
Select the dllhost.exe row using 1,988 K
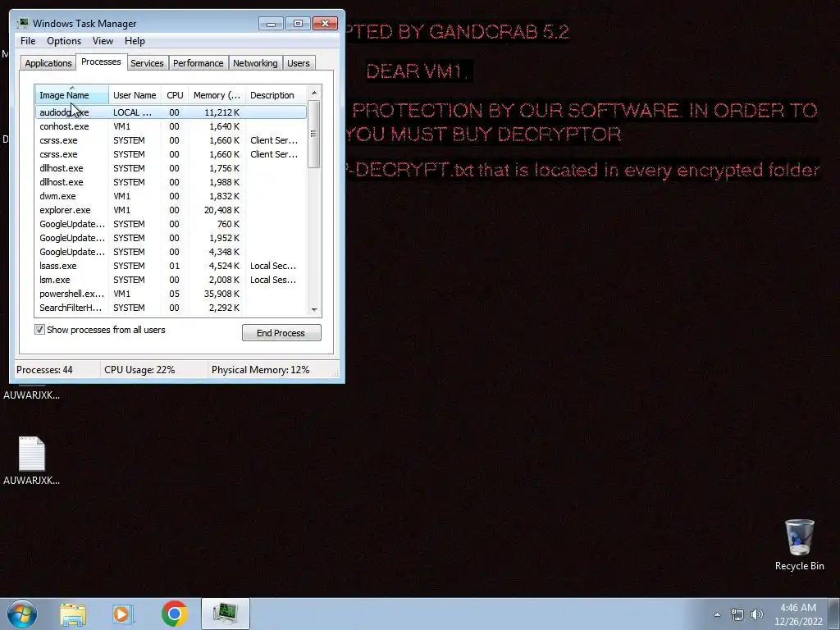171,182
